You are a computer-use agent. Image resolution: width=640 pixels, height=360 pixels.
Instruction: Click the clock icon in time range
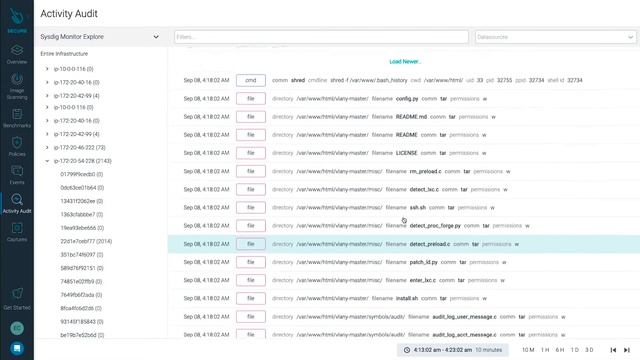tap(407, 350)
